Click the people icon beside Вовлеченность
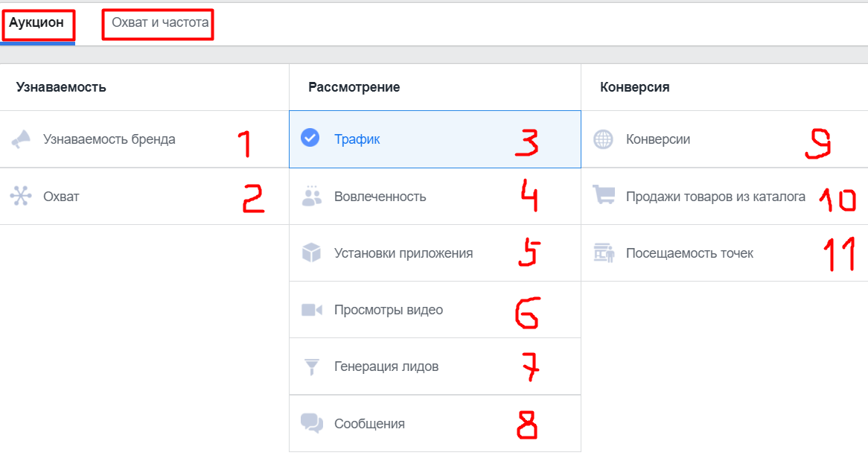Viewport: 868px width, 473px height. (311, 197)
